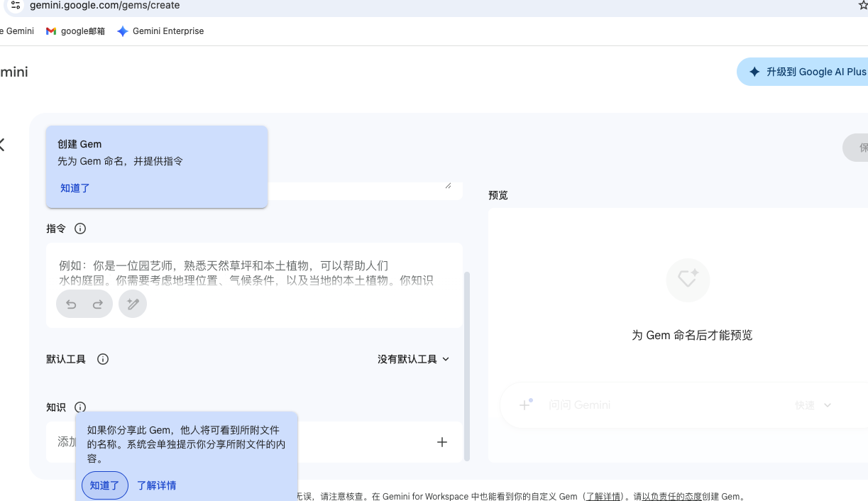The image size is (868, 501).
Task: Click the Gem name field resize handle
Action: (448, 185)
